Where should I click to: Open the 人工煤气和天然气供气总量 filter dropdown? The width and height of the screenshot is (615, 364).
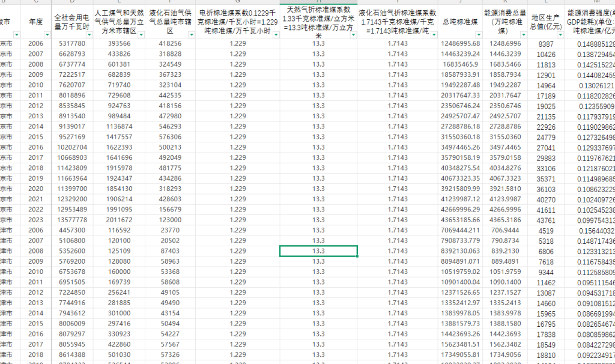(141, 35)
